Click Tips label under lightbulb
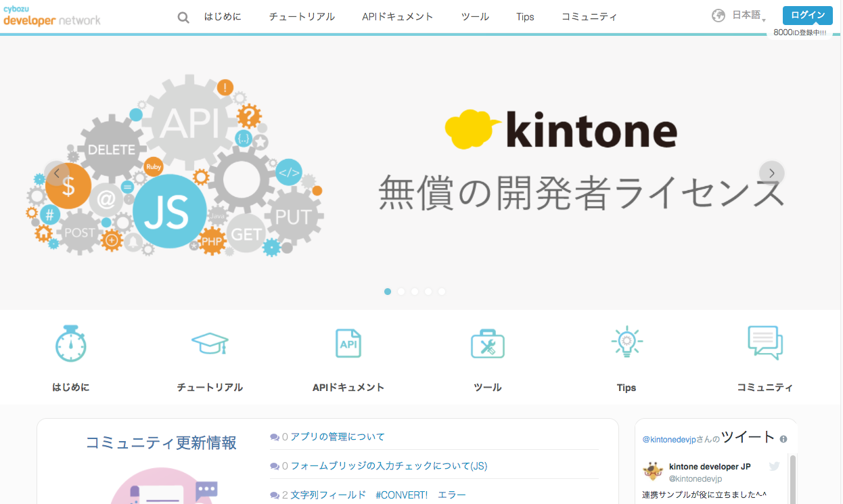The image size is (843, 504). pyautogui.click(x=626, y=388)
